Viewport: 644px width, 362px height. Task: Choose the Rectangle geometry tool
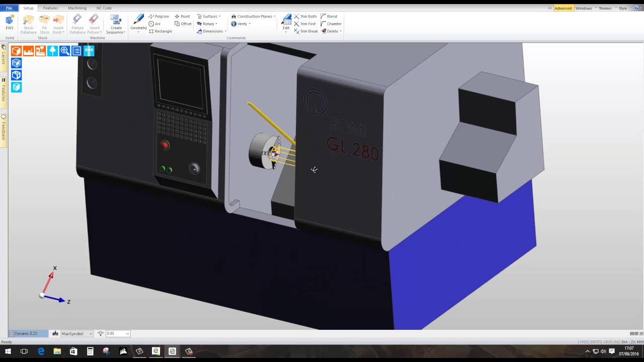pyautogui.click(x=160, y=31)
